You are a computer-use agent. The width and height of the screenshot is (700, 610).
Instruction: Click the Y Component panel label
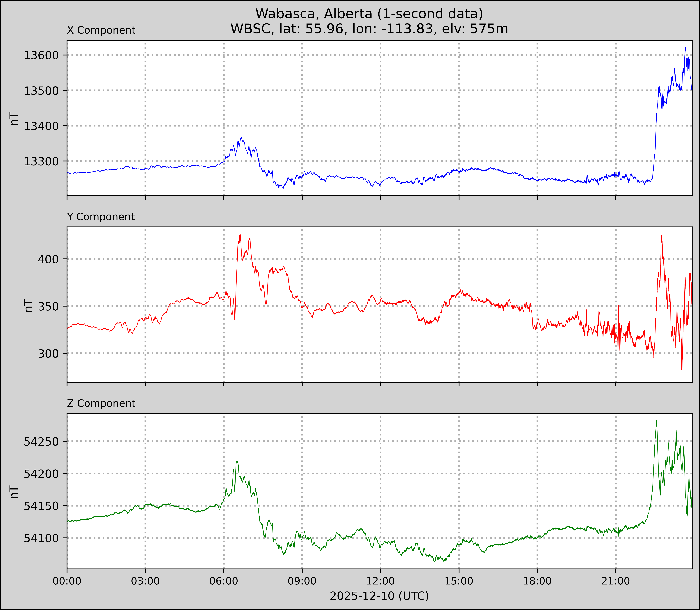(x=101, y=217)
